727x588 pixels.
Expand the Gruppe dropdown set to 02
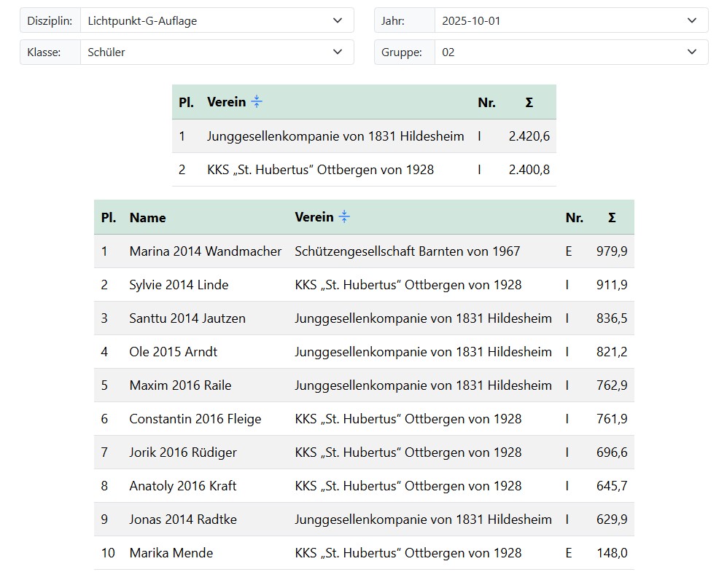pos(570,52)
